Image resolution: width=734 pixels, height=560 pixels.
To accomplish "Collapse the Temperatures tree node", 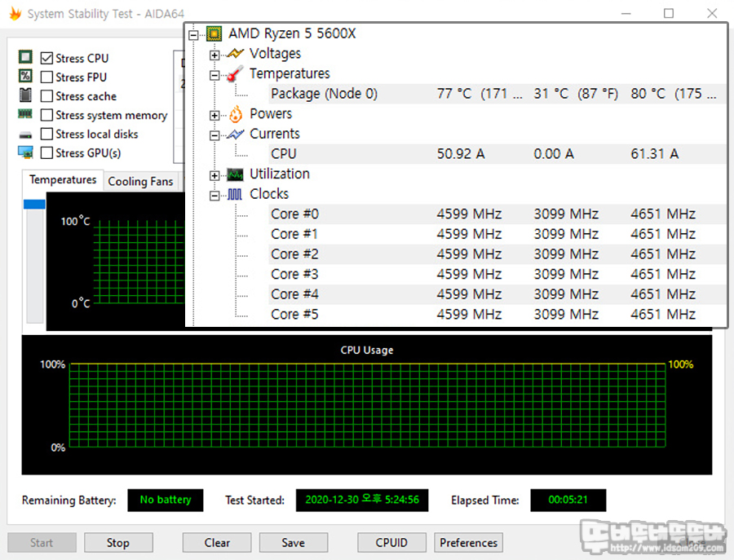I will [214, 75].
